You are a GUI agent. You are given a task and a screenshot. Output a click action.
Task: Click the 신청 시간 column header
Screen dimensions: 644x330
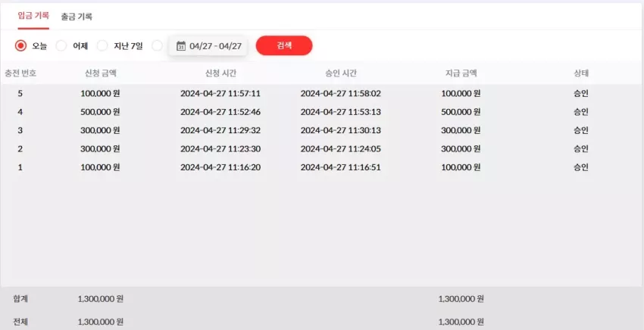220,73
